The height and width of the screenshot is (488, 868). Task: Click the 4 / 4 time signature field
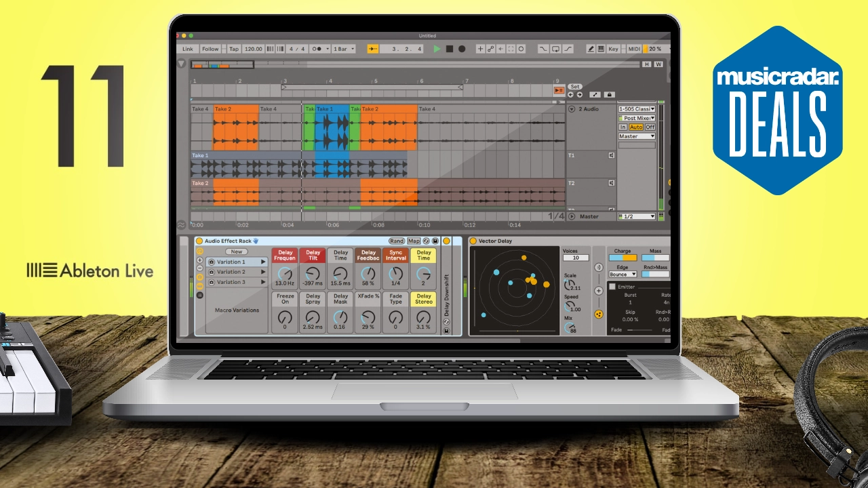[296, 49]
